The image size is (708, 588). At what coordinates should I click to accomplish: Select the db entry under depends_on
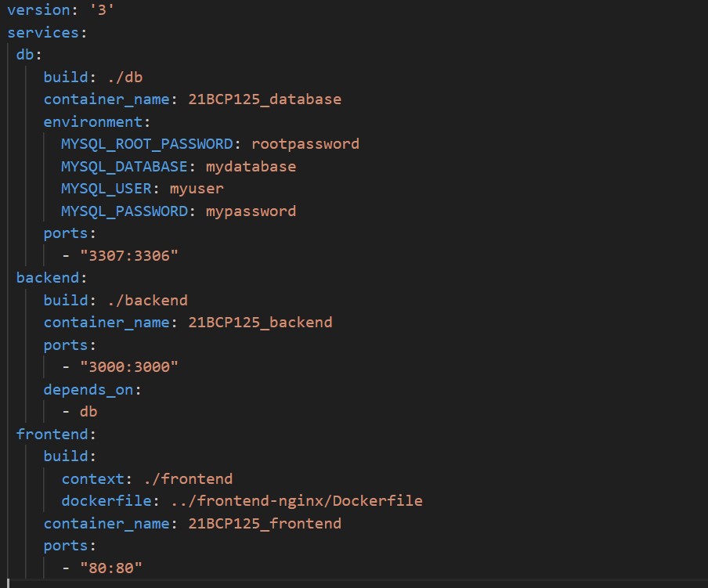click(88, 411)
